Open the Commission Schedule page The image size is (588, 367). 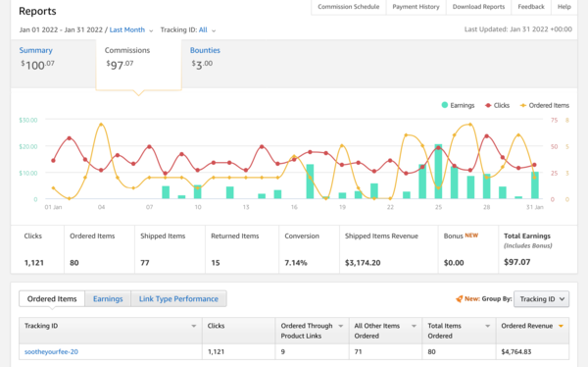tap(348, 7)
